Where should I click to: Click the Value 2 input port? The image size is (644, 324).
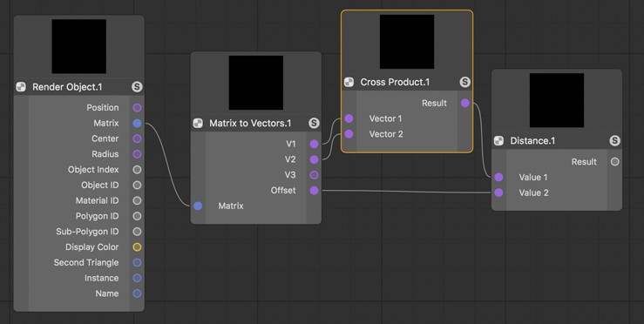coord(498,192)
